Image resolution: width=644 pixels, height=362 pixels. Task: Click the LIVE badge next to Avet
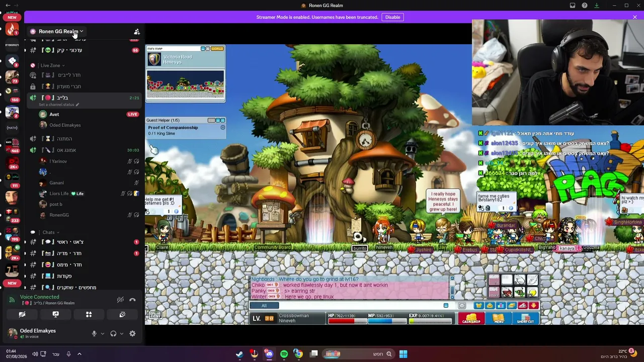[x=132, y=115]
